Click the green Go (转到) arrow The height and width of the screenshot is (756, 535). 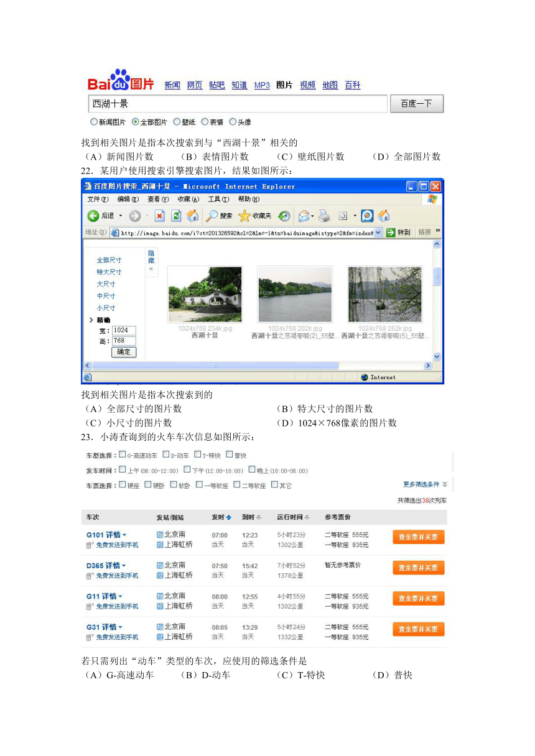click(x=391, y=233)
